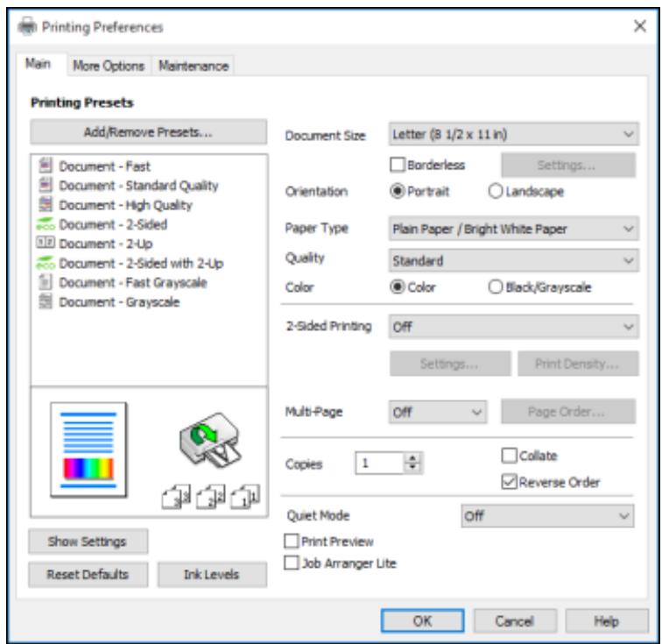Screen dimensions: 662x644
Task: Uncheck the Reverse Order checkbox
Action: [509, 482]
